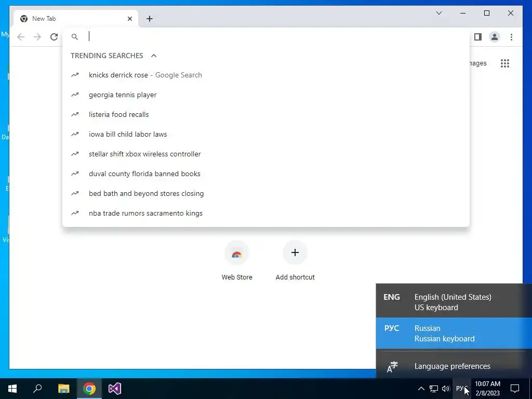The width and height of the screenshot is (532, 399).
Task: Minimize the Chrome window
Action: coord(463,13)
